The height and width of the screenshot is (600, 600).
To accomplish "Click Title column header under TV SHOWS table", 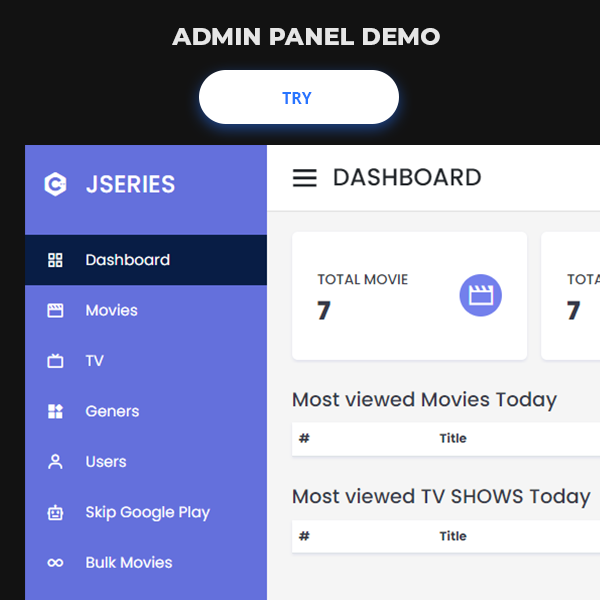I will tap(453, 536).
